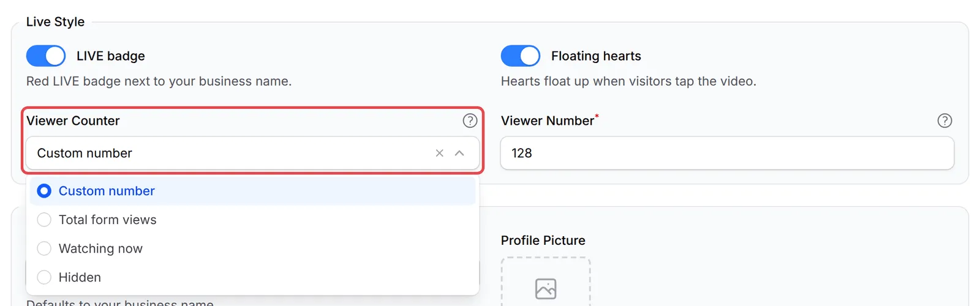
Task: Select the Total form views radio option
Action: tap(252, 220)
